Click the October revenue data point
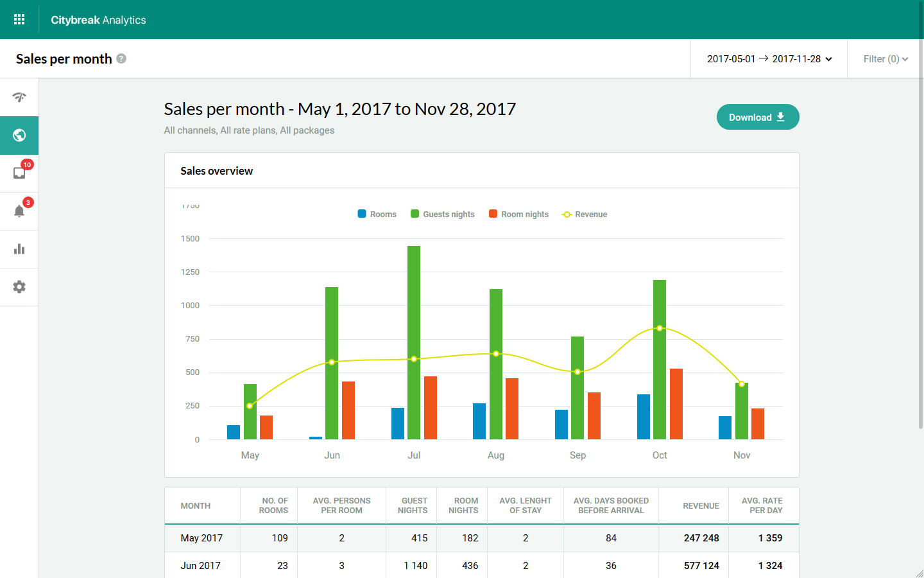 click(660, 328)
